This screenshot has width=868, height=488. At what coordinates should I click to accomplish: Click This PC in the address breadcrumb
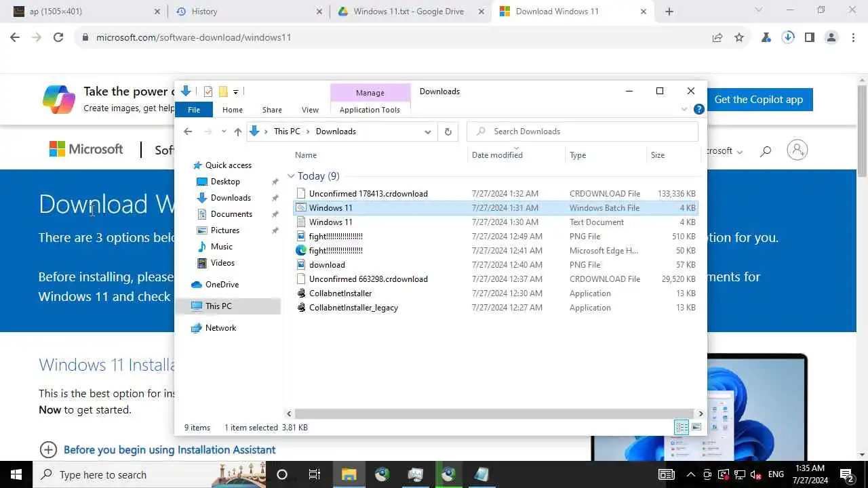pos(287,131)
